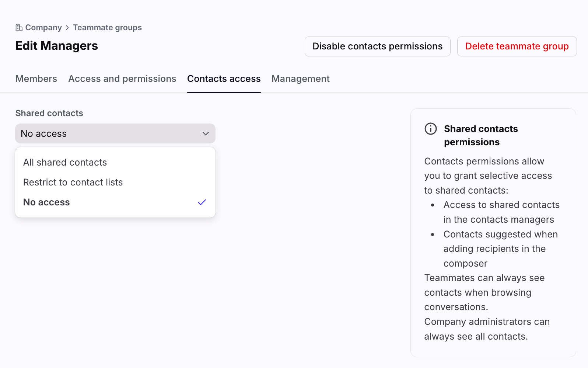Image resolution: width=588 pixels, height=368 pixels.
Task: Click the Shared contacts permissions panel title
Action: [x=480, y=135]
